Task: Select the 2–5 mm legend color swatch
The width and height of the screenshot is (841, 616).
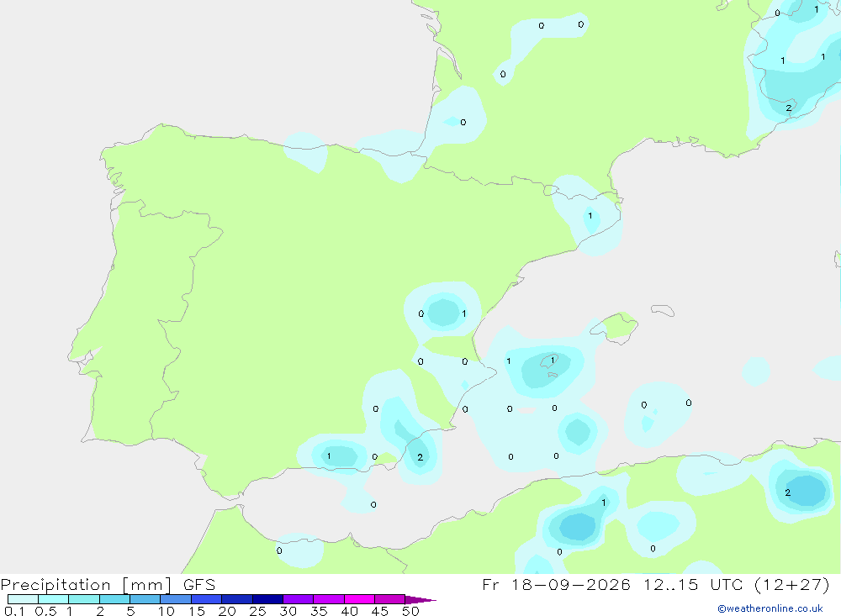Action: (114, 599)
